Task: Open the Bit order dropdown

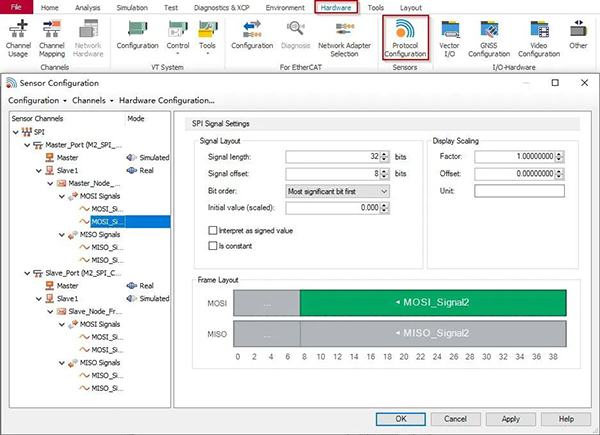Action: pos(338,191)
